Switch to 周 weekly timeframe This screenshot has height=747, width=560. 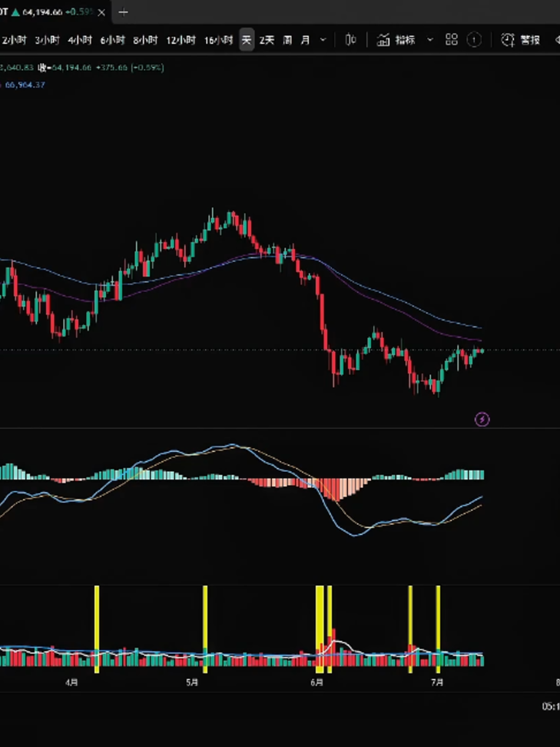287,40
